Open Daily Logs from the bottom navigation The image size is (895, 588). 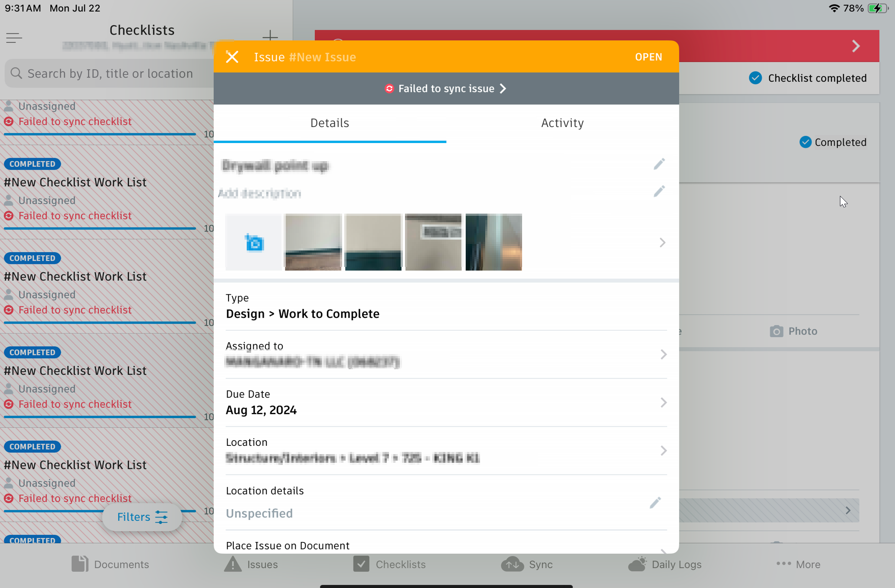665,564
